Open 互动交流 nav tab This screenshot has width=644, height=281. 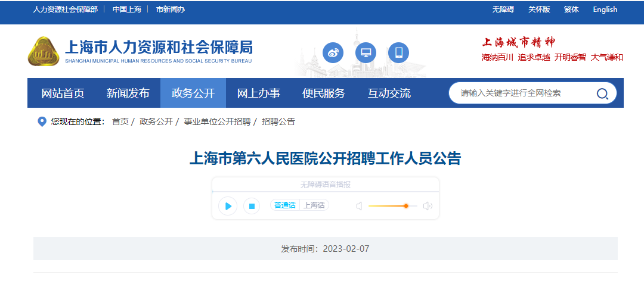[x=389, y=93]
